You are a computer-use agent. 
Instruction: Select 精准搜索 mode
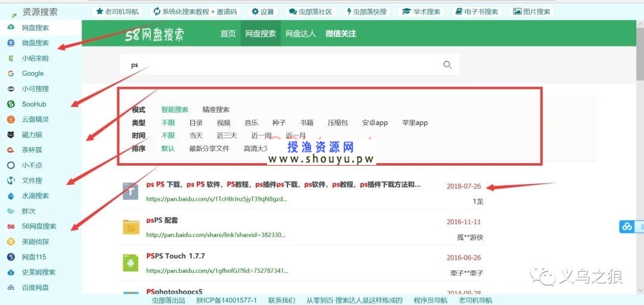[216, 110]
